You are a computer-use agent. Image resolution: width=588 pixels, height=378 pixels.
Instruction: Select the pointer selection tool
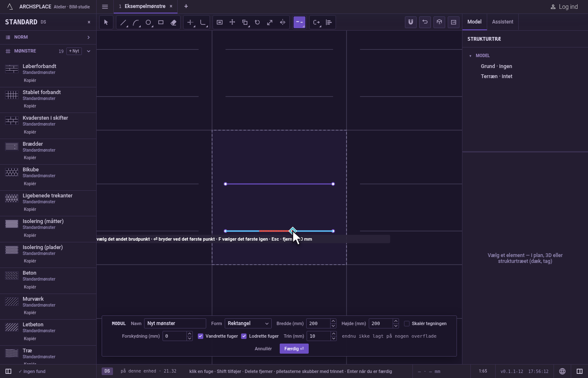click(106, 22)
